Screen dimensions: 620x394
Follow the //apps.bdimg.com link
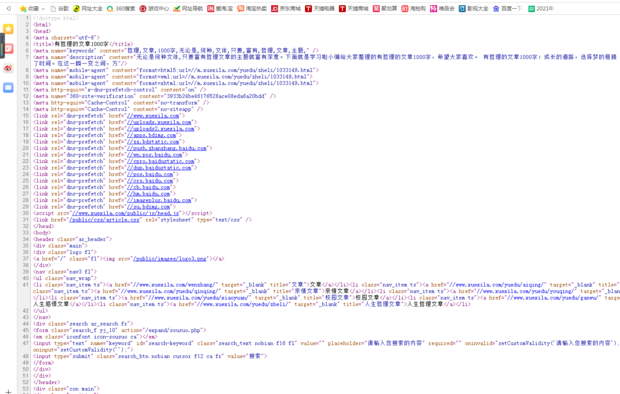pos(151,135)
